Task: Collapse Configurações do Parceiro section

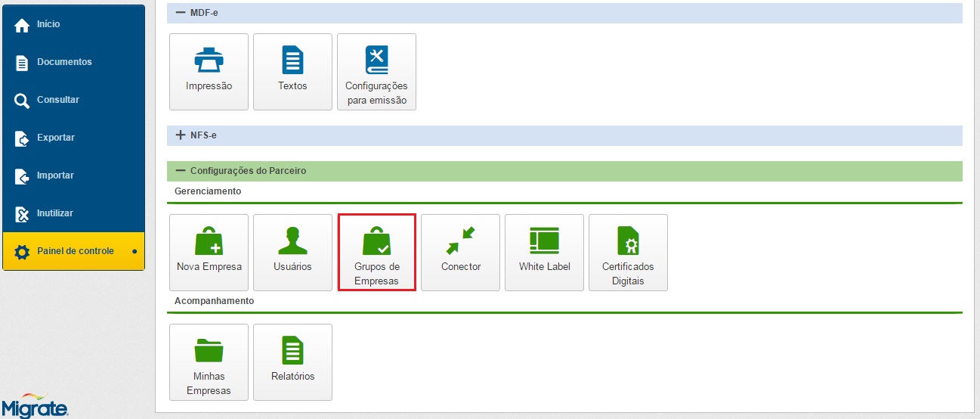Action: (x=181, y=171)
